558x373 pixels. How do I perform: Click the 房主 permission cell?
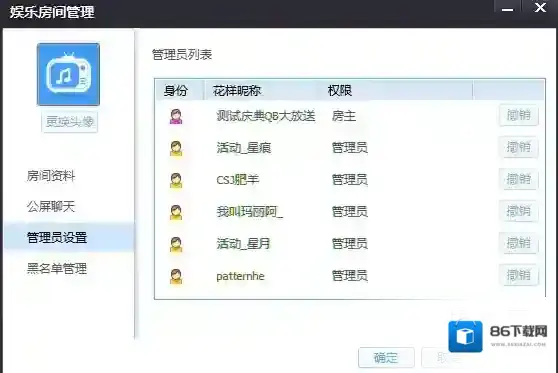tap(344, 116)
